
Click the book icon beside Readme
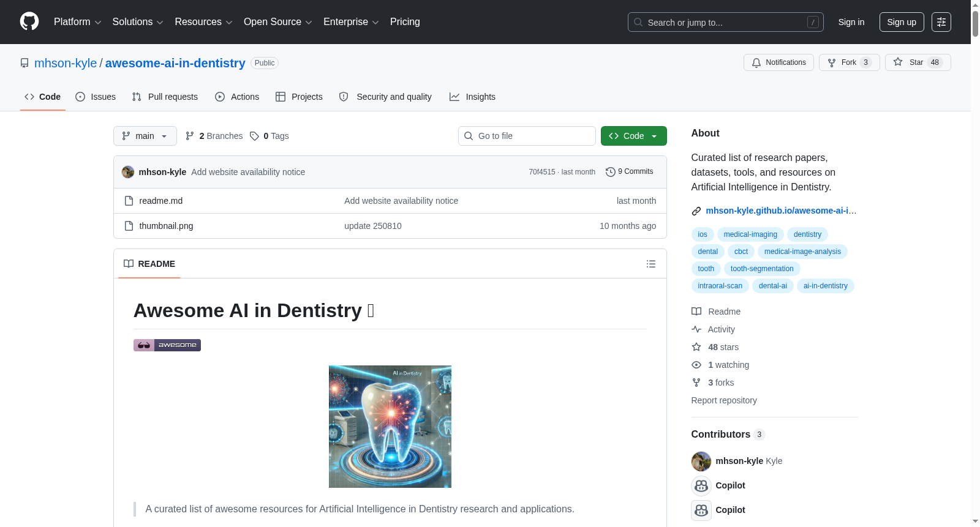pyautogui.click(x=696, y=312)
